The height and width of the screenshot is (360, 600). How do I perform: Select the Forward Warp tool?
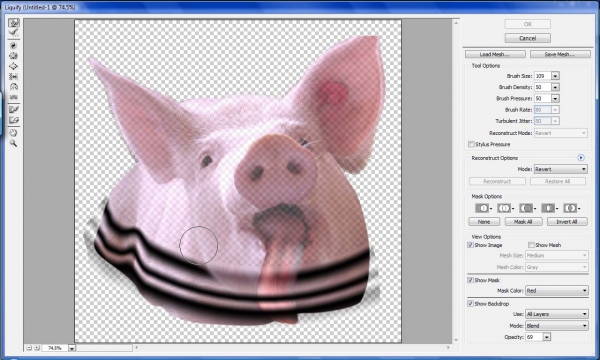coord(13,23)
